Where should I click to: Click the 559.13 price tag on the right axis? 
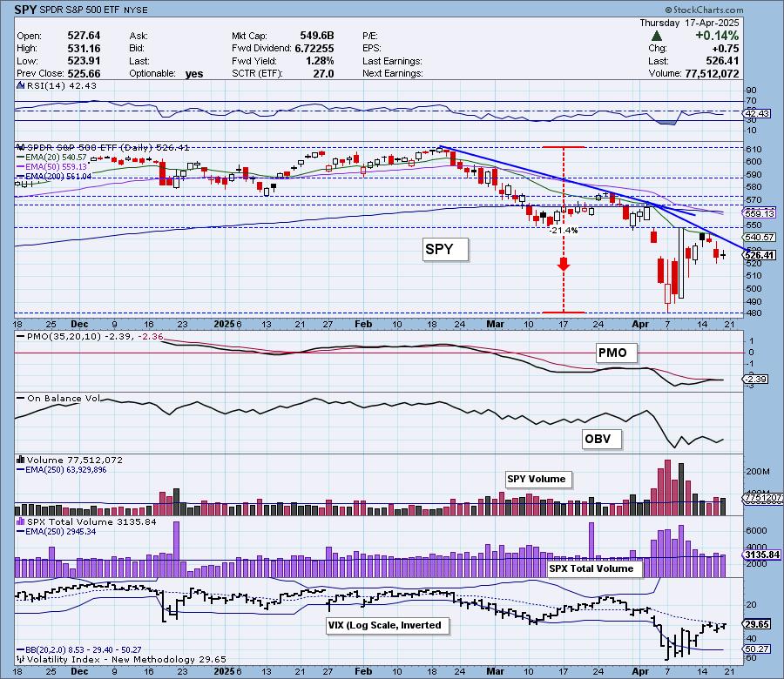(x=760, y=213)
